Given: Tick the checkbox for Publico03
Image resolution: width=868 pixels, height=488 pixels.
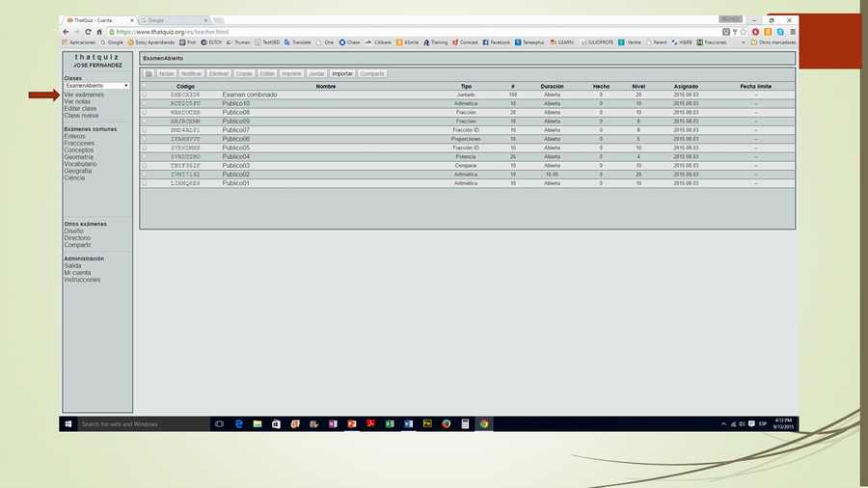Looking at the screenshot, I should click(145, 166).
